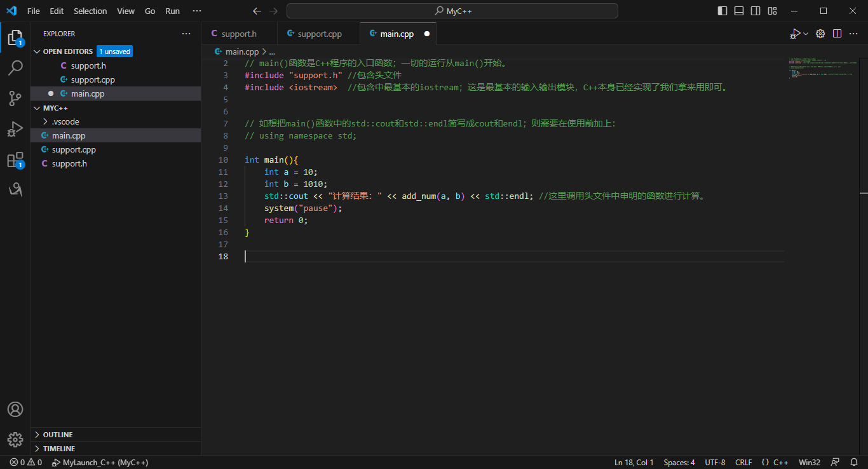Open the Source Control view
Screen dimensions: 868x469
pos(15,98)
